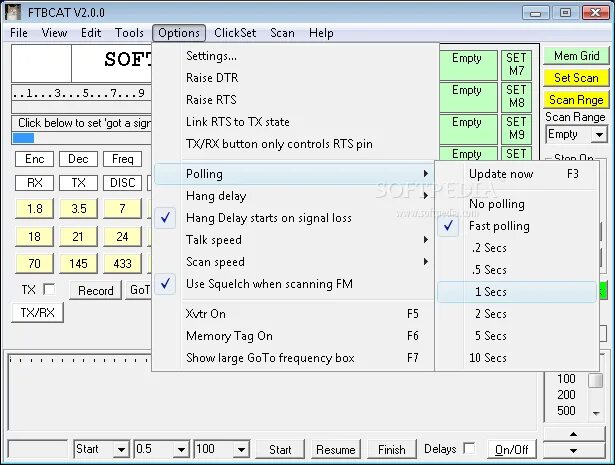Select the 21 band button
The width and height of the screenshot is (615, 465).
(x=78, y=236)
